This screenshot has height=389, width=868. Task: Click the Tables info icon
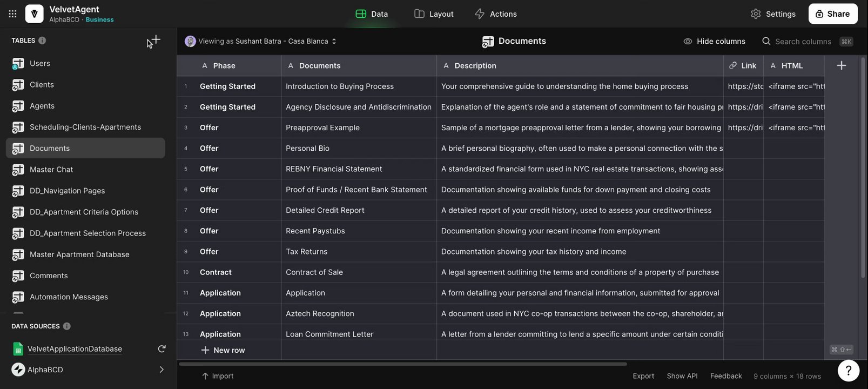click(x=42, y=41)
